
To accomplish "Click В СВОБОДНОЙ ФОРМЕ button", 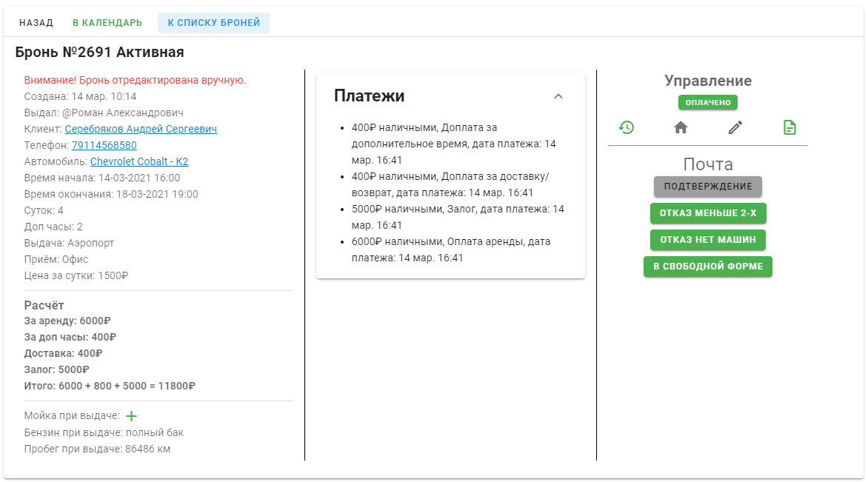I will [707, 267].
